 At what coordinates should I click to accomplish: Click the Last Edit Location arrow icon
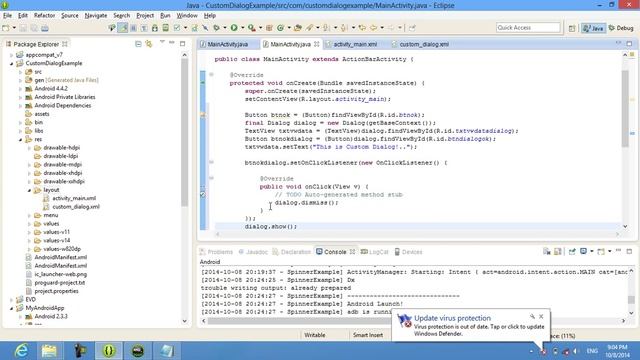click(362, 28)
